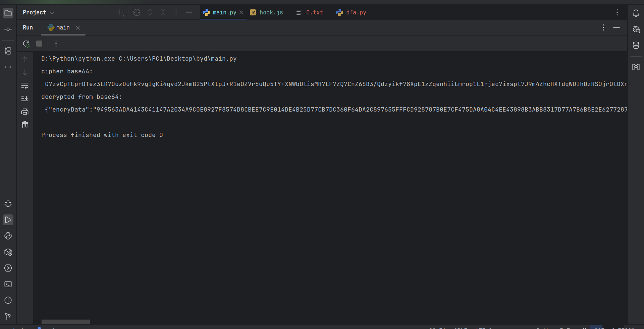The height and width of the screenshot is (329, 644).
Task: Click the python.exe command line
Action: 139,59
